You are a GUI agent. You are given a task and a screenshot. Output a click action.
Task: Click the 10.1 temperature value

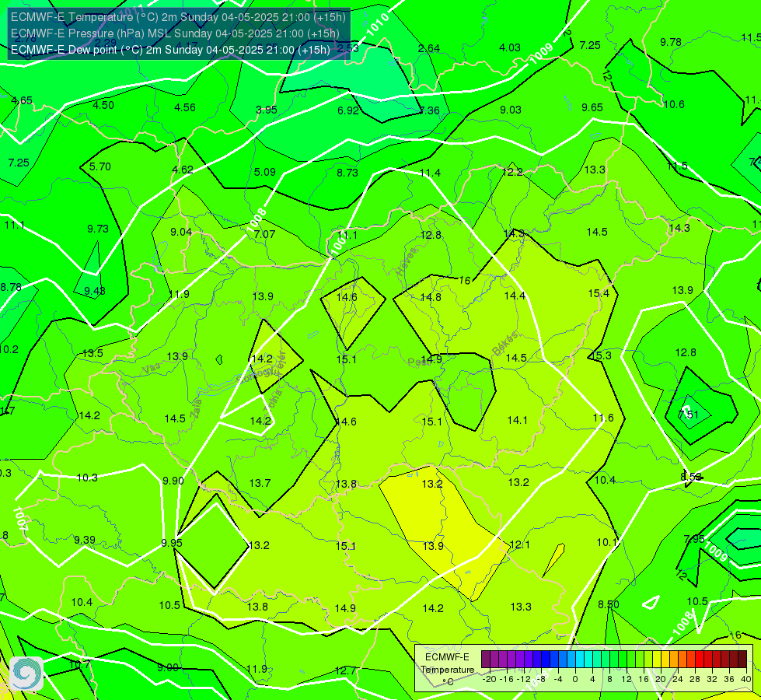(x=606, y=542)
